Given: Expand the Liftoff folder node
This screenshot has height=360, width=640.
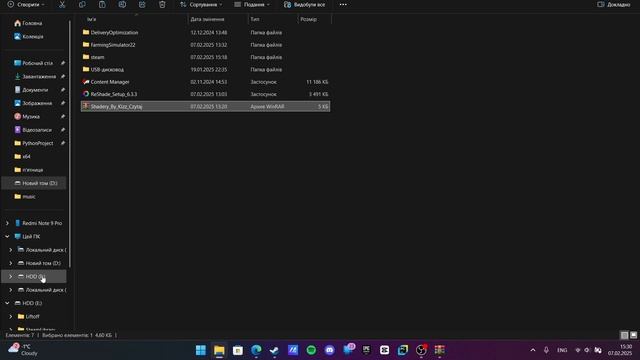Looking at the screenshot, I should tap(11, 316).
